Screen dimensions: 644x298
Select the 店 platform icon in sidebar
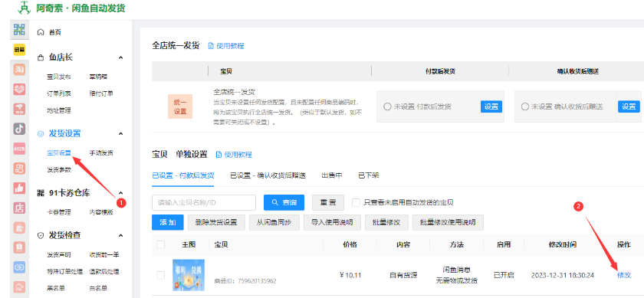[19, 208]
